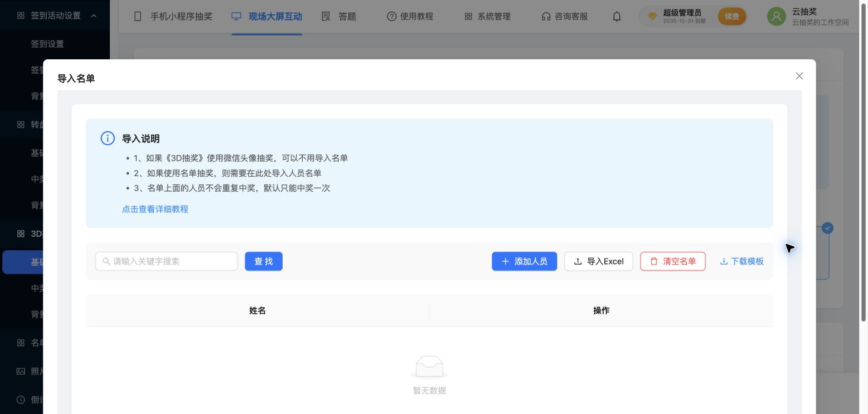This screenshot has height=414, width=868.
Task: Open 系统管理 in top navigation
Action: click(x=487, y=17)
